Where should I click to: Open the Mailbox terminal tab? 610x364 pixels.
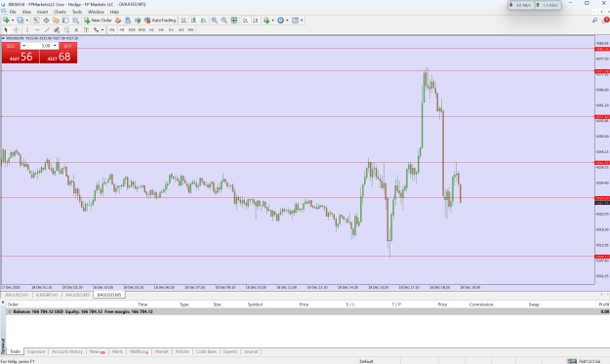tap(139, 351)
